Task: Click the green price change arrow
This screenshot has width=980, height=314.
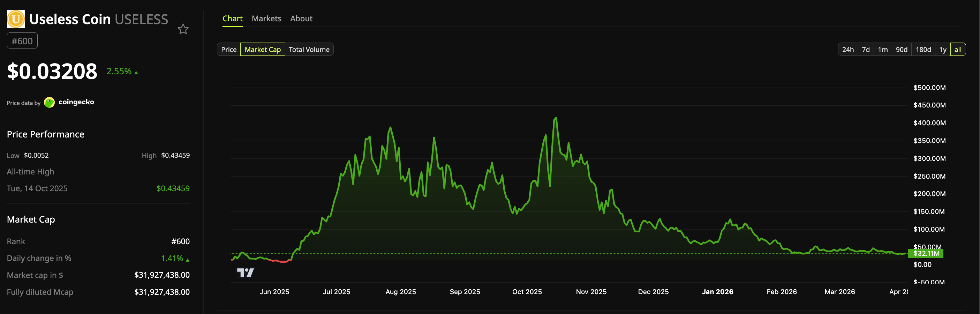Action: (x=136, y=72)
